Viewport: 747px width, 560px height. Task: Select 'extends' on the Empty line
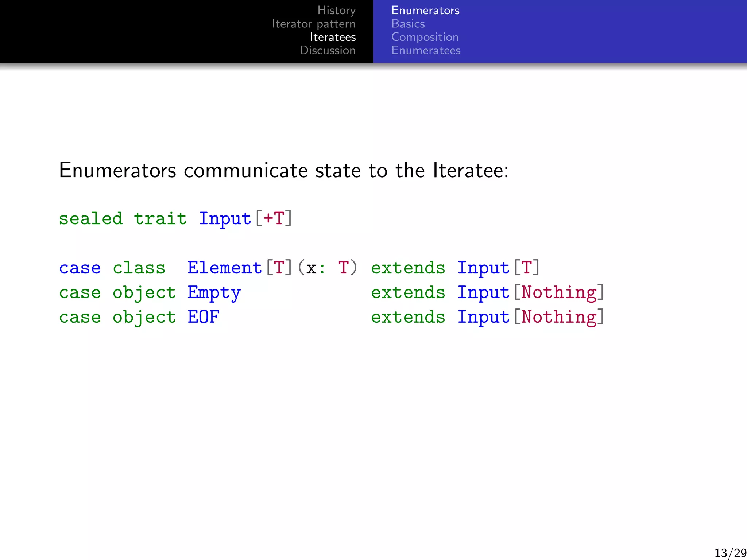(x=408, y=293)
